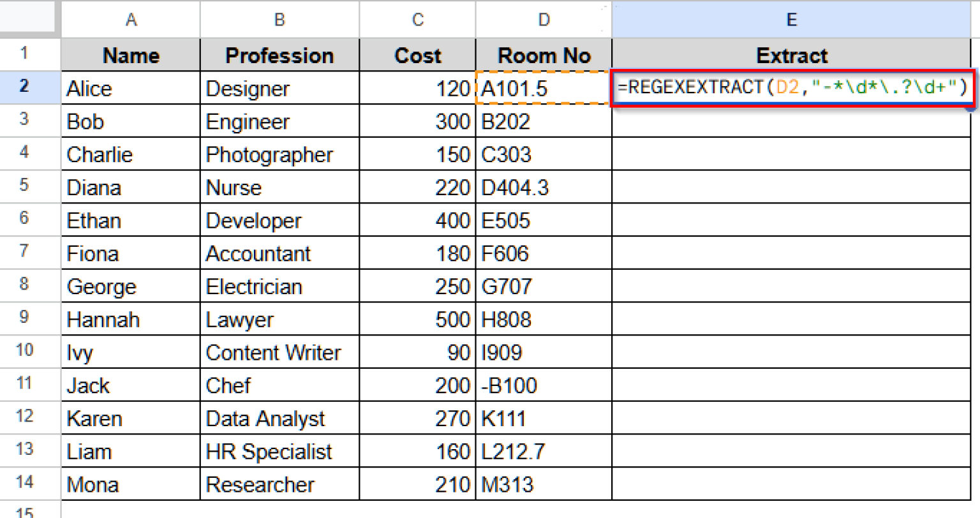The image size is (980, 518).
Task: Click the cell containing the REGEXEXTRACT formula
Action: pos(791,87)
